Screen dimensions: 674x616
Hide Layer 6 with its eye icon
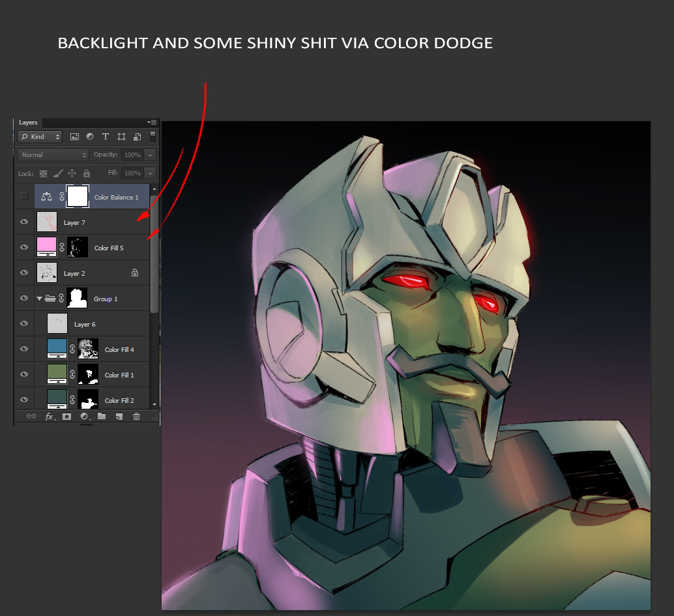24,323
